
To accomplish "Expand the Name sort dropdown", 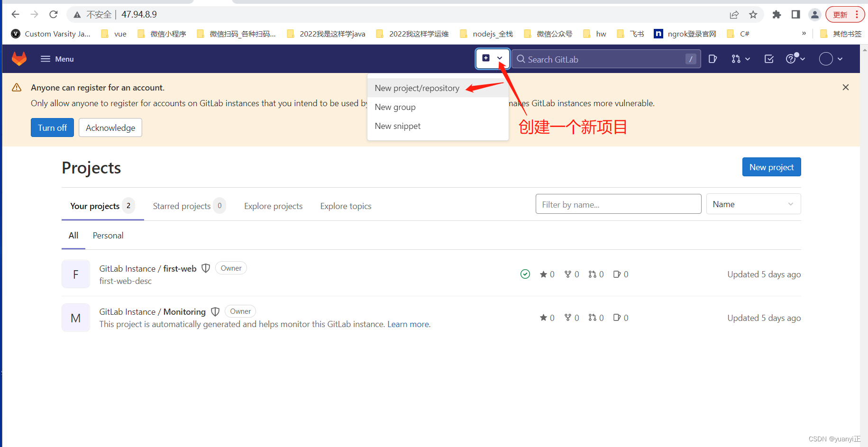I will (753, 204).
